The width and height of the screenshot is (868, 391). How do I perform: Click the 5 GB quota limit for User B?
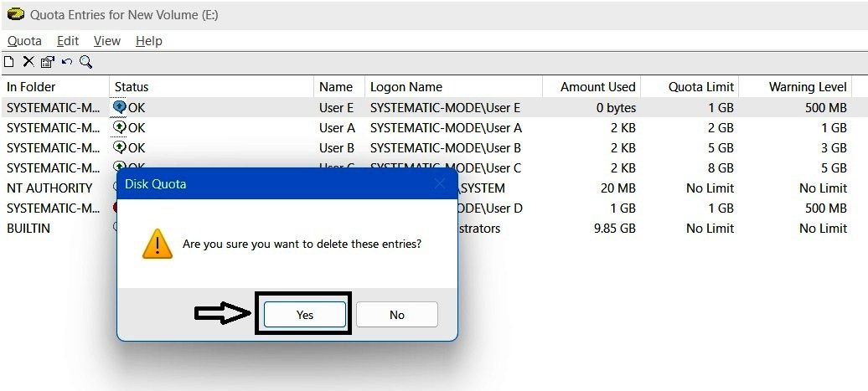pyautogui.click(x=721, y=147)
